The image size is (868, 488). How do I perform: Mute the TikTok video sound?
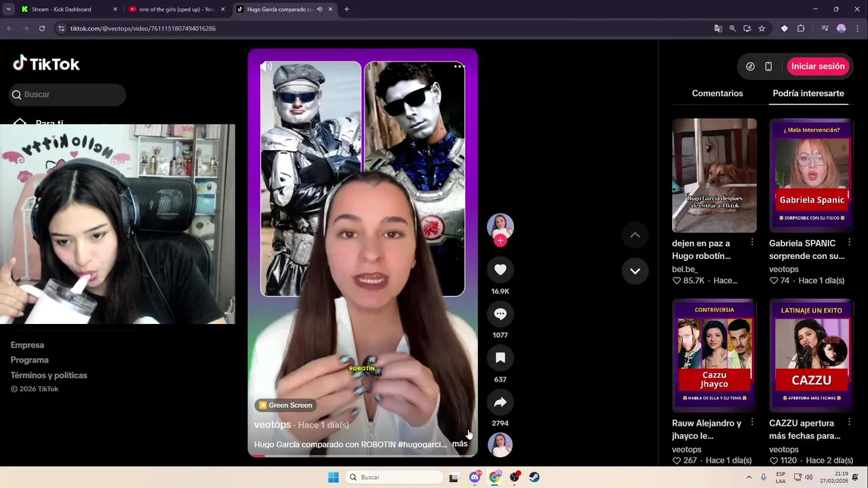pyautogui.click(x=267, y=66)
